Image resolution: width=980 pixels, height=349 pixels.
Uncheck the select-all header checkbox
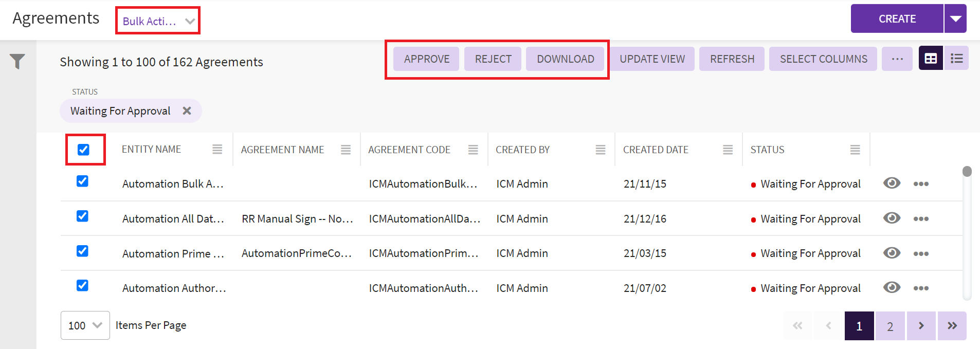[83, 150]
